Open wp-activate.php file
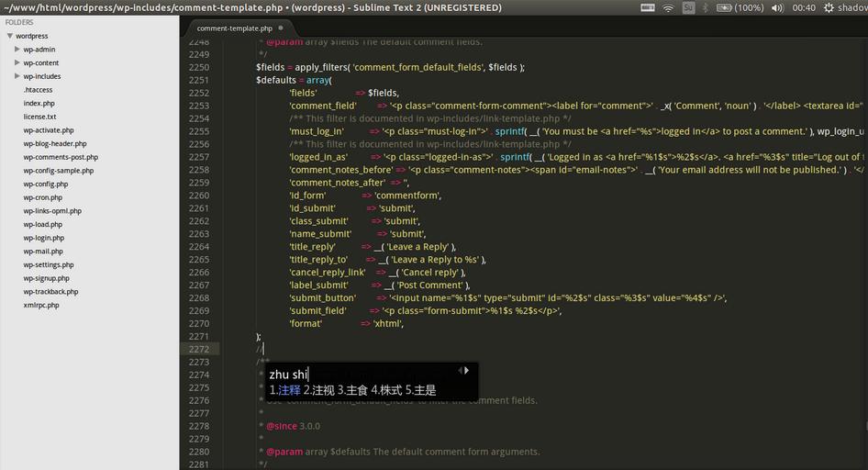Image resolution: width=868 pixels, height=470 pixels. point(48,130)
